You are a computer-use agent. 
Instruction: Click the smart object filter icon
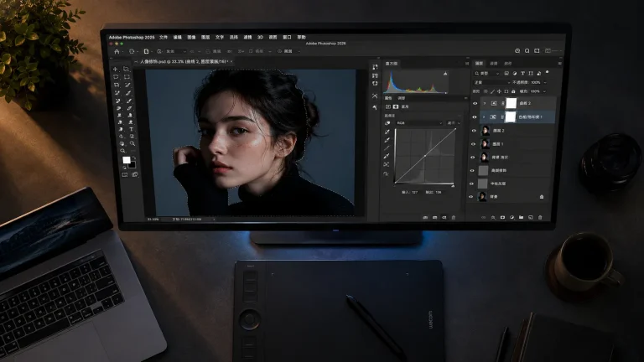(x=539, y=74)
